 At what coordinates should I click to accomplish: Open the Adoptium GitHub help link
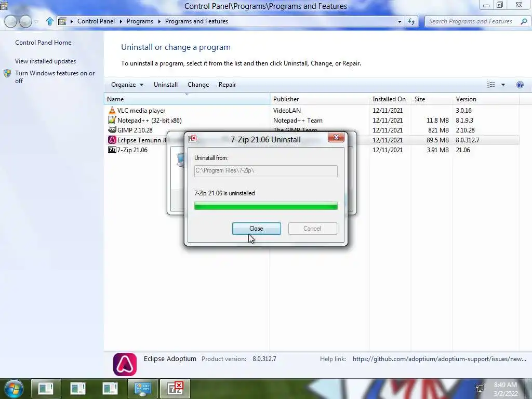click(x=440, y=359)
